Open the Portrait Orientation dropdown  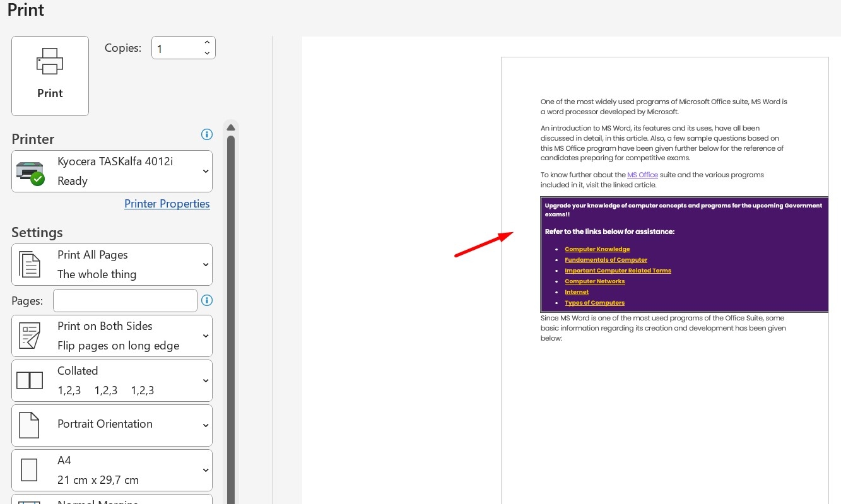pyautogui.click(x=112, y=425)
